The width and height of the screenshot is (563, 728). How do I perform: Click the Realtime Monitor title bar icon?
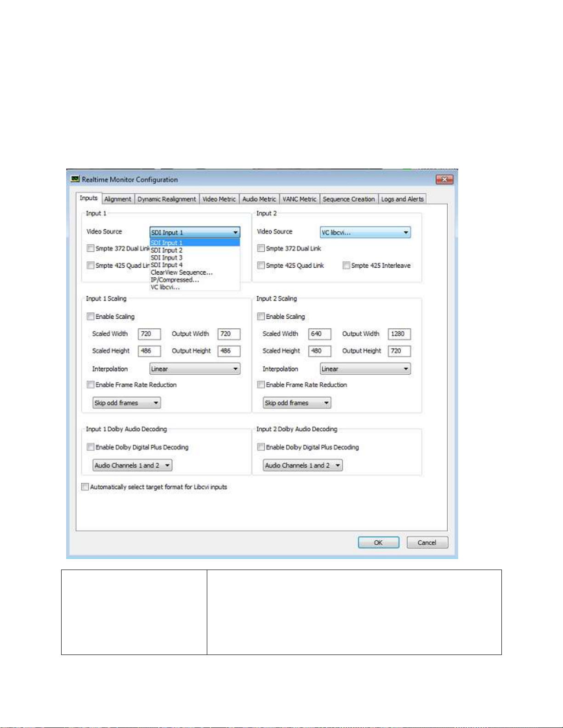(75, 179)
